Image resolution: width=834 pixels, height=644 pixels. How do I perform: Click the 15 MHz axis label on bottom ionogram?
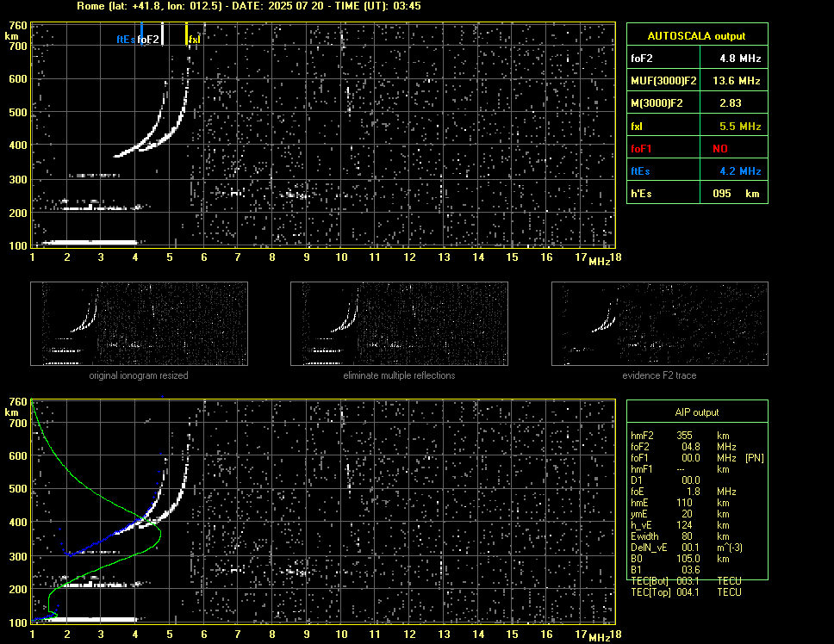pos(512,634)
